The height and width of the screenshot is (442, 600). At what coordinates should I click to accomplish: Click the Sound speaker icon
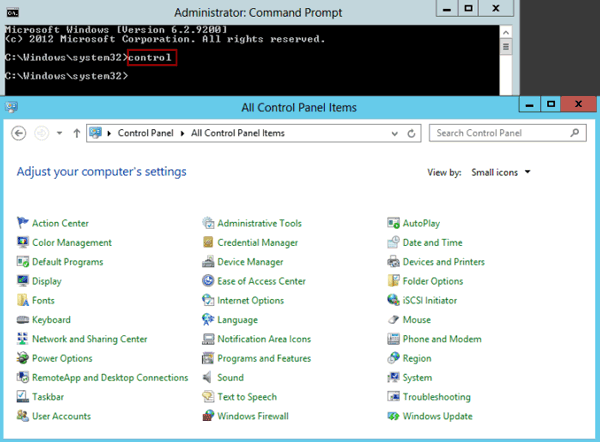point(208,377)
